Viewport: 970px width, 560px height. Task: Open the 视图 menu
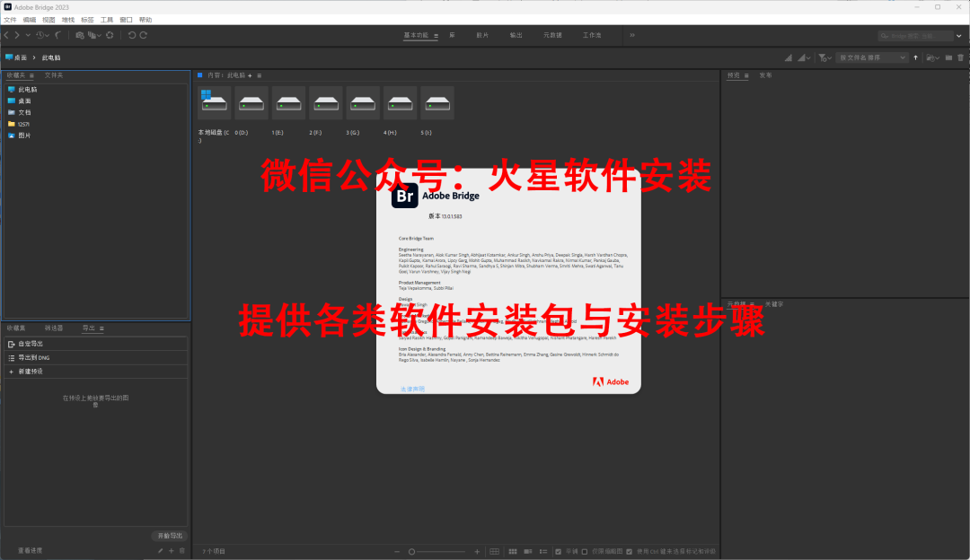pyautogui.click(x=48, y=20)
